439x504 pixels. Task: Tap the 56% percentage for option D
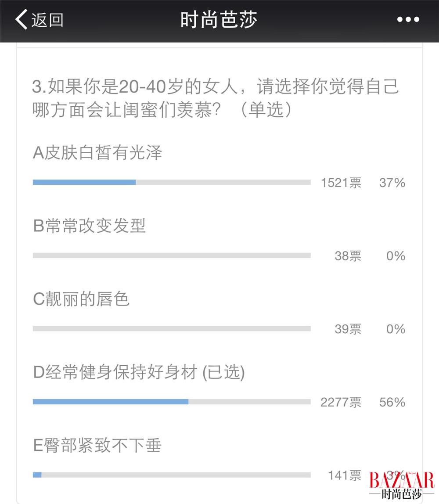point(392,402)
